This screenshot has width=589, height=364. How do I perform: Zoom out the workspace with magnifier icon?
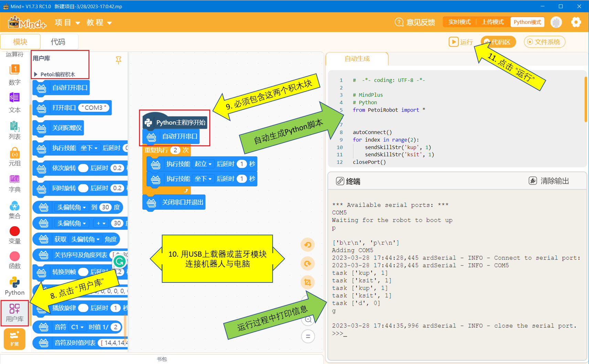[x=308, y=320]
